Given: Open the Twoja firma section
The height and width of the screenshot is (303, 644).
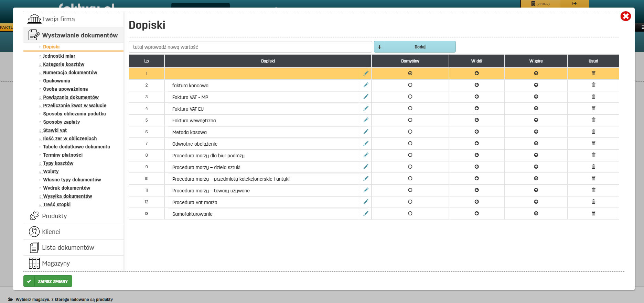Looking at the screenshot, I should coord(58,19).
